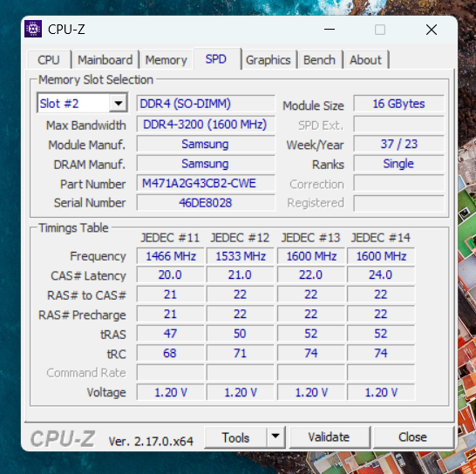The image size is (476, 474).
Task: Click the JEDEC #12 column header
Action: tap(240, 238)
